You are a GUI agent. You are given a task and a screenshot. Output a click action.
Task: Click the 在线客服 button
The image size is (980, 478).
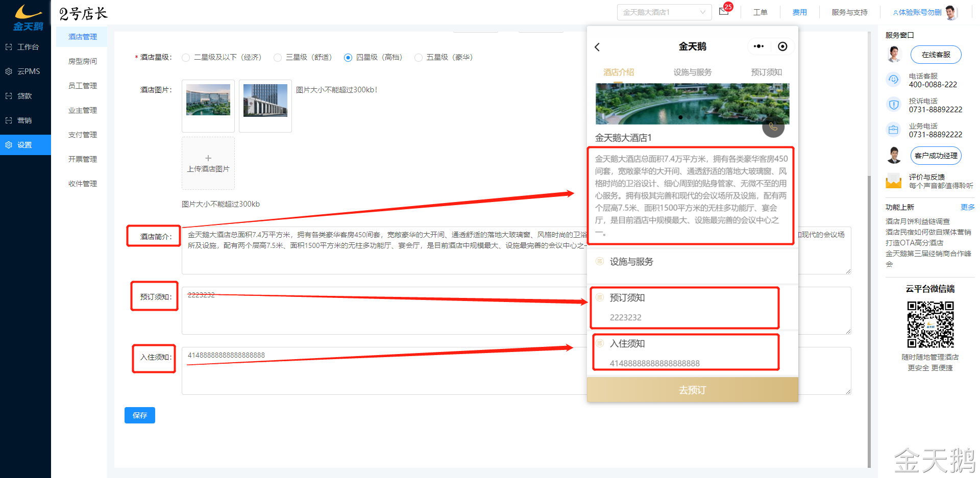pyautogui.click(x=936, y=55)
